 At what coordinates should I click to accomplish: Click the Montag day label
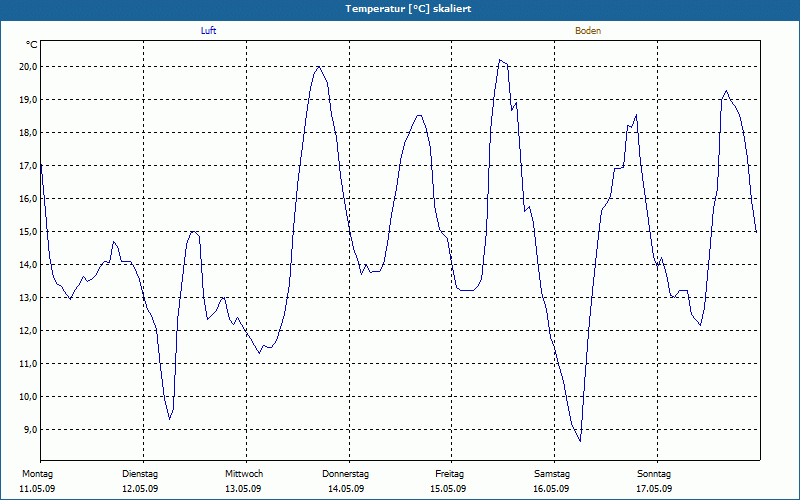[x=37, y=474]
